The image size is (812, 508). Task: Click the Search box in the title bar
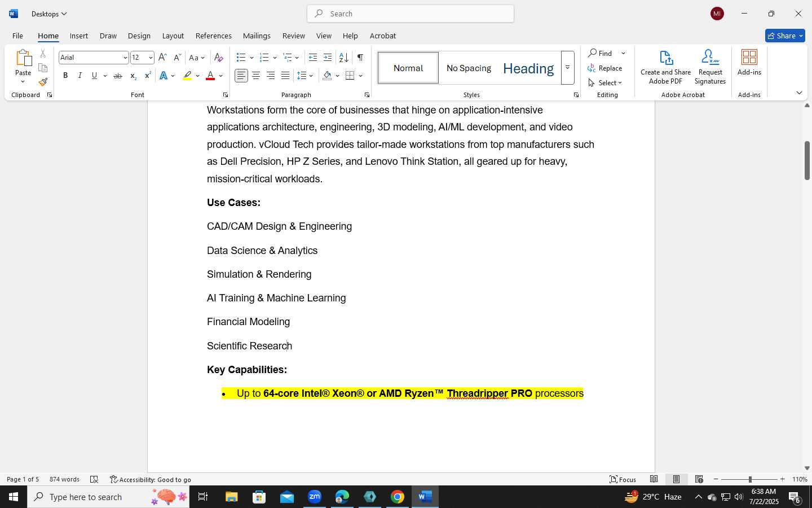click(411, 14)
